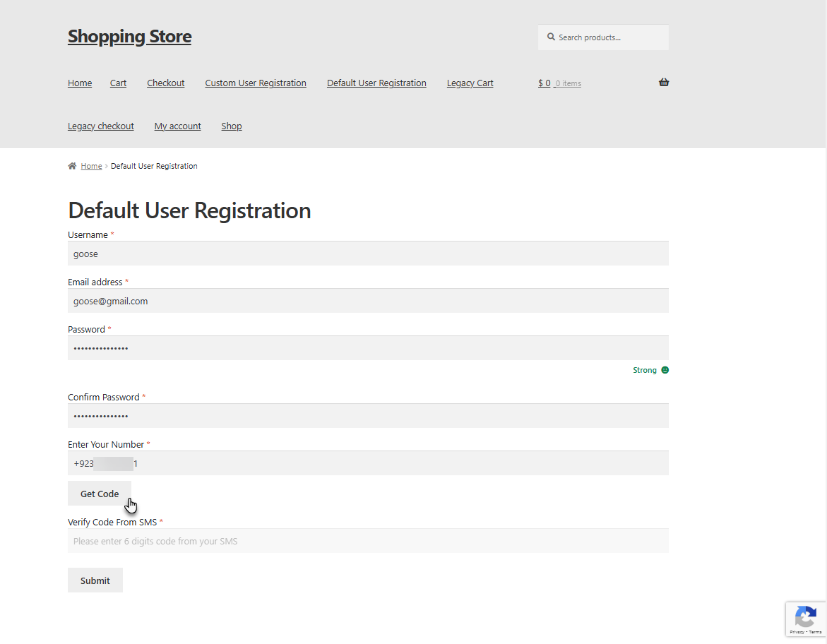
Task: Focus the Username field
Action: [368, 253]
